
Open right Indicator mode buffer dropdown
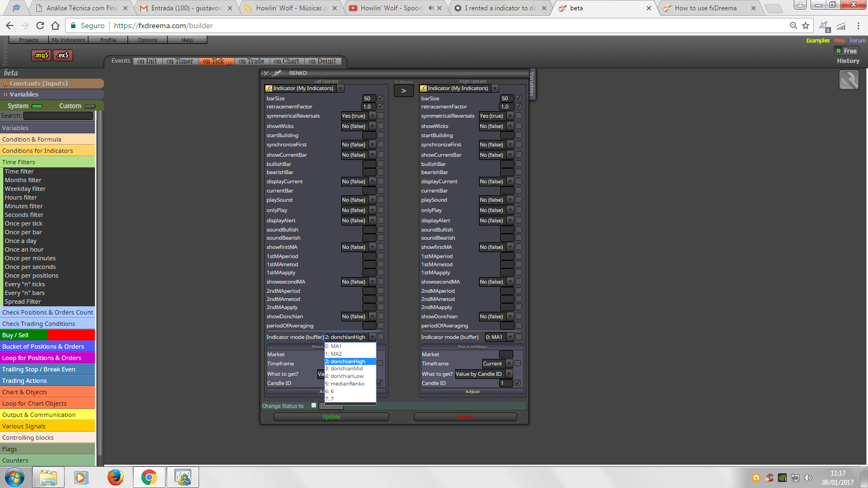pos(499,337)
